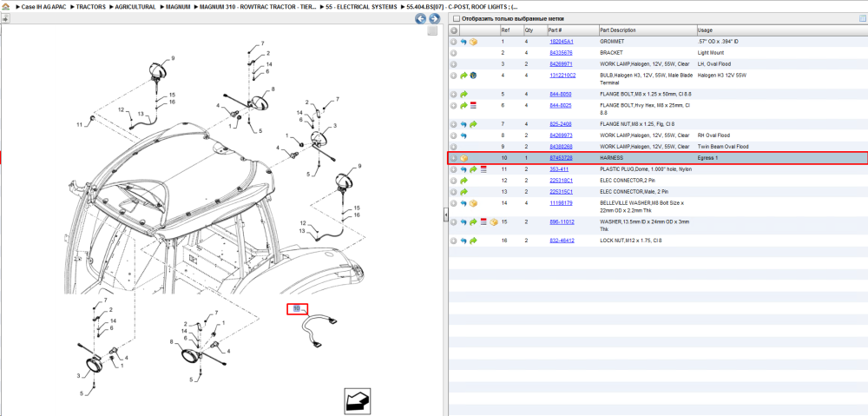Click the blue arrow in PLASTIC PLUG row
Image resolution: width=868 pixels, height=416 pixels.
464,169
